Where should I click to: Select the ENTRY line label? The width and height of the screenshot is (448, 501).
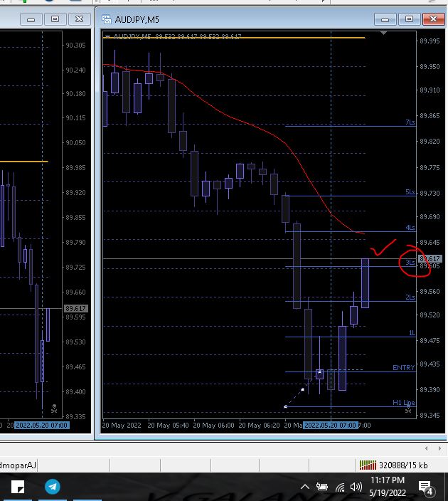coord(403,368)
